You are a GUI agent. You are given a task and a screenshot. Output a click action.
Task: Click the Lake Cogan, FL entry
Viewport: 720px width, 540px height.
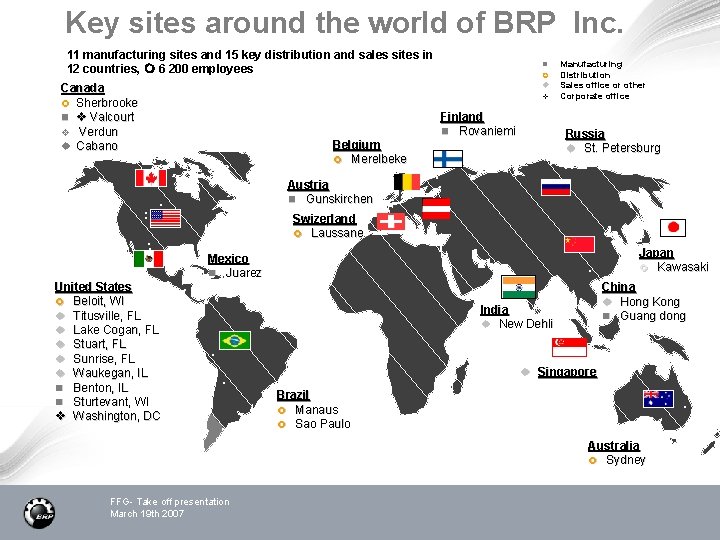pyautogui.click(x=116, y=330)
